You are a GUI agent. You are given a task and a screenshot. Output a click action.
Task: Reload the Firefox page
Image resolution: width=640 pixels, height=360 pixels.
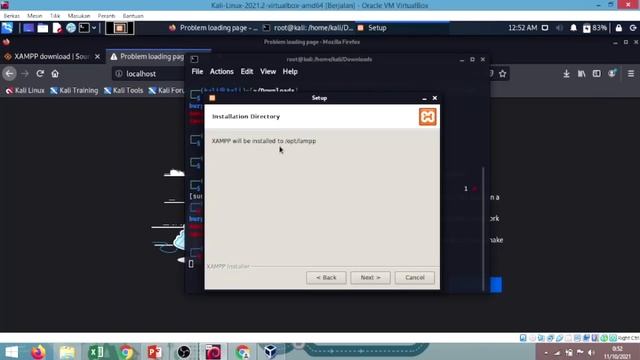[x=40, y=74]
